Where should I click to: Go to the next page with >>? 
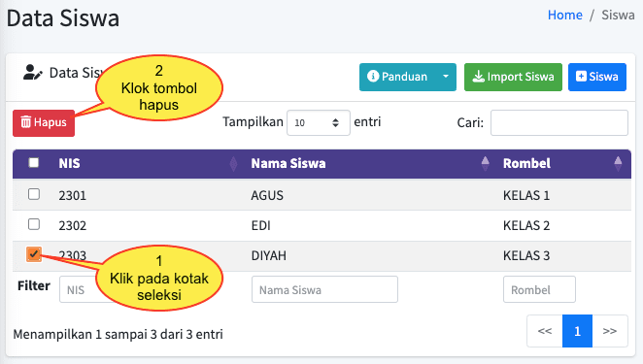(610, 331)
